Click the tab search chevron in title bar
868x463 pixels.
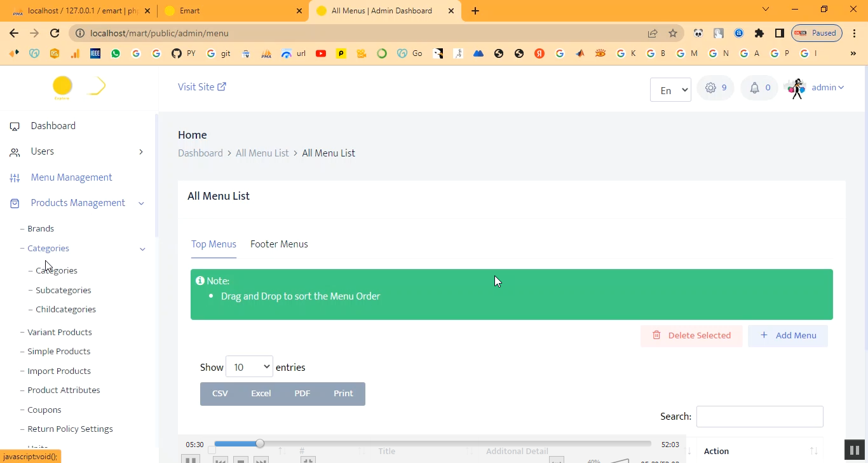point(765,9)
